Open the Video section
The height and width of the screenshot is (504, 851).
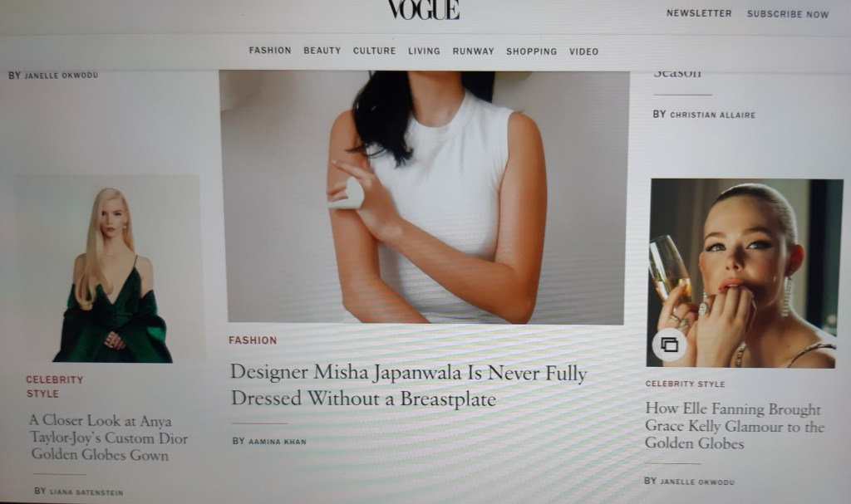(583, 51)
